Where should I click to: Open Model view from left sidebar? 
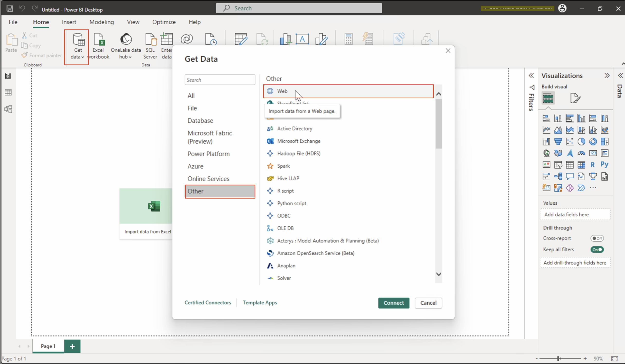coord(8,109)
